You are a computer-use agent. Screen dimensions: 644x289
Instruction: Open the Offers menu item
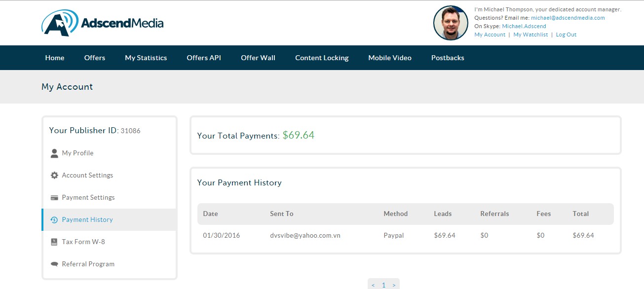coord(95,58)
